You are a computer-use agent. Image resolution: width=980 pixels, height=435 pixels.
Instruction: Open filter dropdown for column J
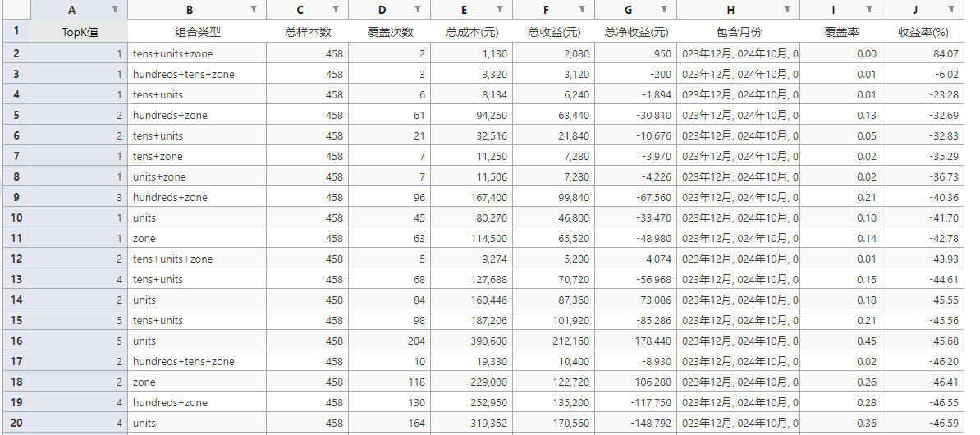[x=951, y=9]
